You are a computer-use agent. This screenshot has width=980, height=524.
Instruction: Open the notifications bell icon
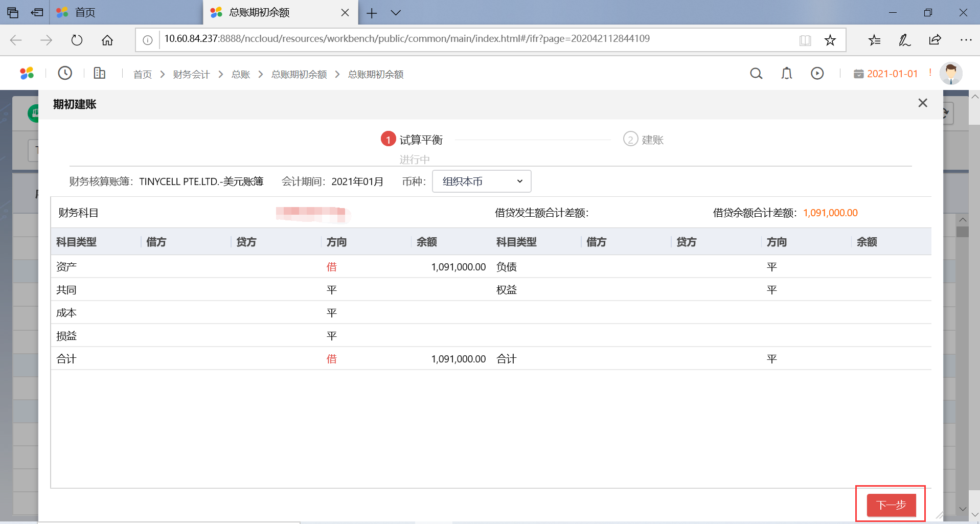coord(787,74)
